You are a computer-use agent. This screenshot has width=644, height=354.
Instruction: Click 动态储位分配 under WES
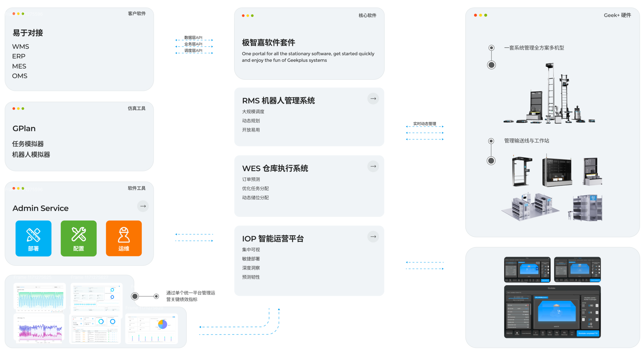[255, 198]
